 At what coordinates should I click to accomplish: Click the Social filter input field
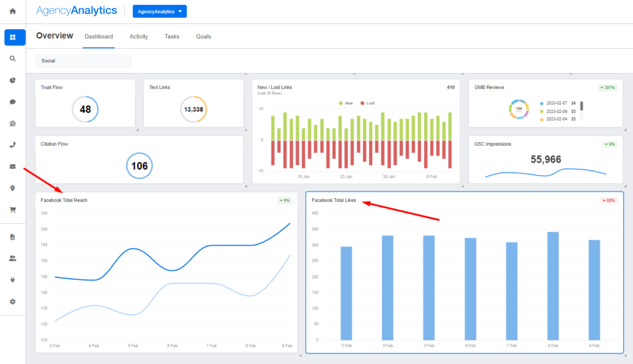[x=83, y=59]
